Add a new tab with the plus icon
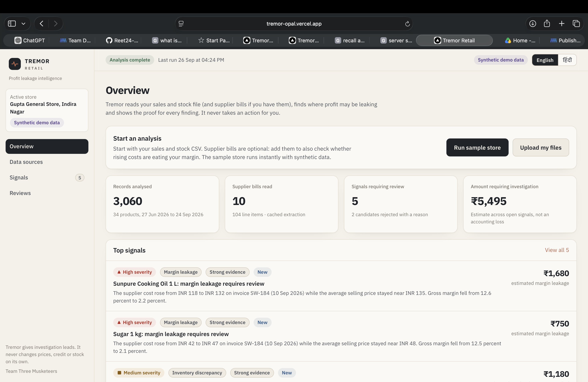Viewport: 588px width, 382px height. [x=562, y=23]
